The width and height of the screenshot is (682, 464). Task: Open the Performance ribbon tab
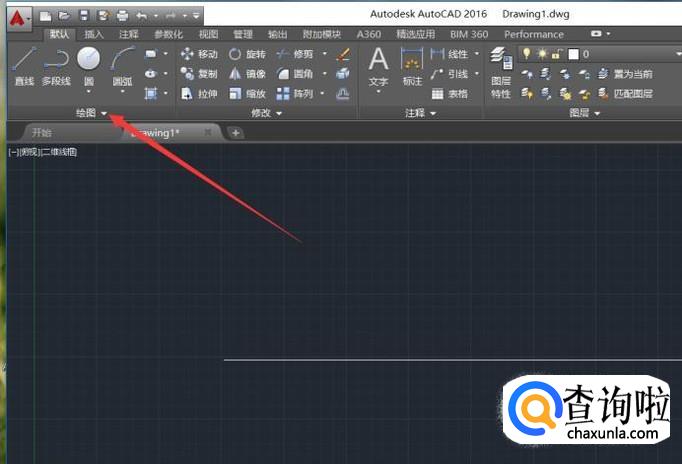point(534,34)
